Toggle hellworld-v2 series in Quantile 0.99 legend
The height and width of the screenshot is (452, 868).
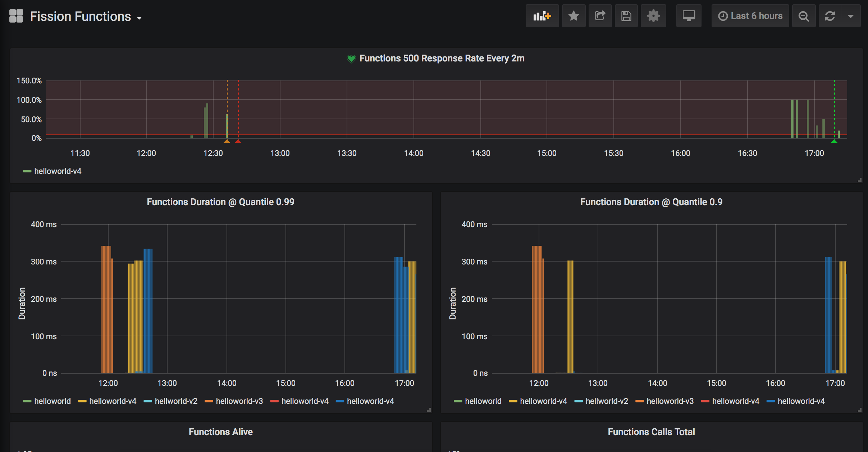(x=175, y=401)
